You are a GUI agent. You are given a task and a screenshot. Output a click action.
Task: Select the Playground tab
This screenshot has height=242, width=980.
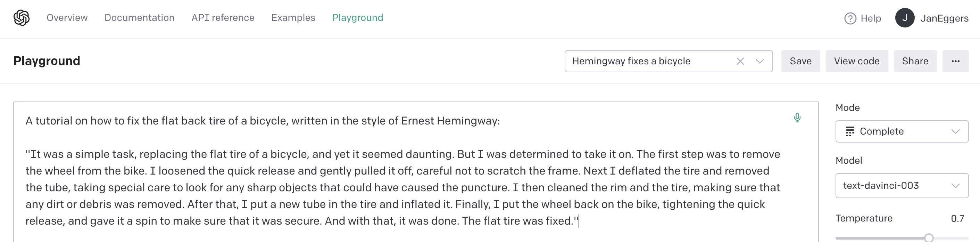tap(357, 18)
